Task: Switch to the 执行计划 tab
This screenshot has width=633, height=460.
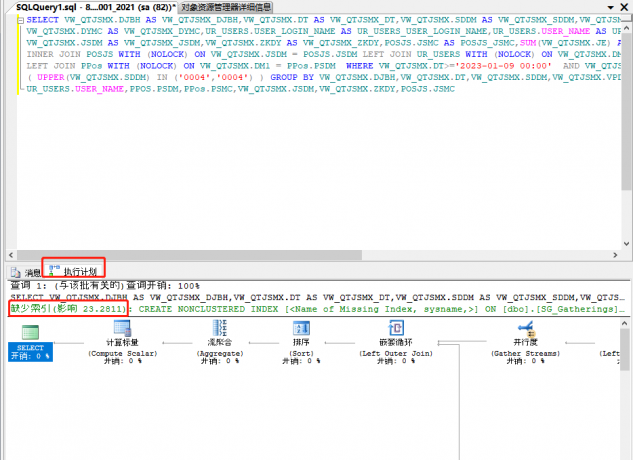Action: click(x=73, y=271)
